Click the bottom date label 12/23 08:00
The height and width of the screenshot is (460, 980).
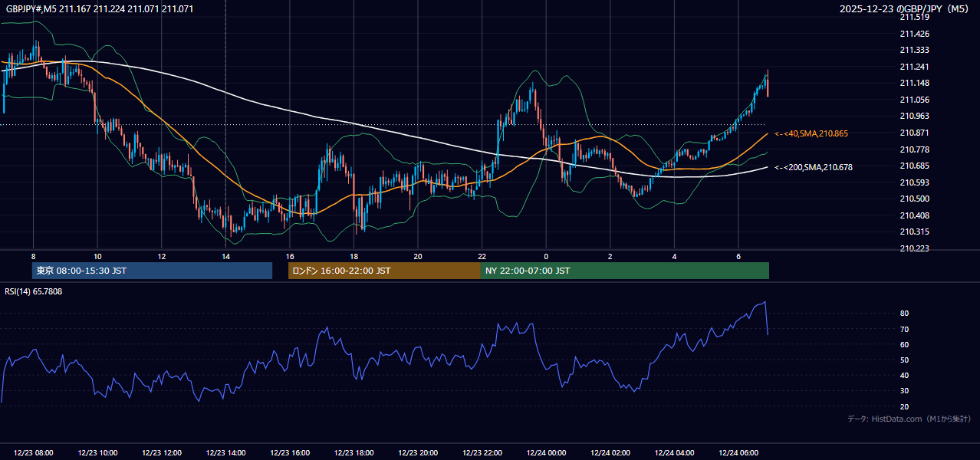tap(33, 453)
